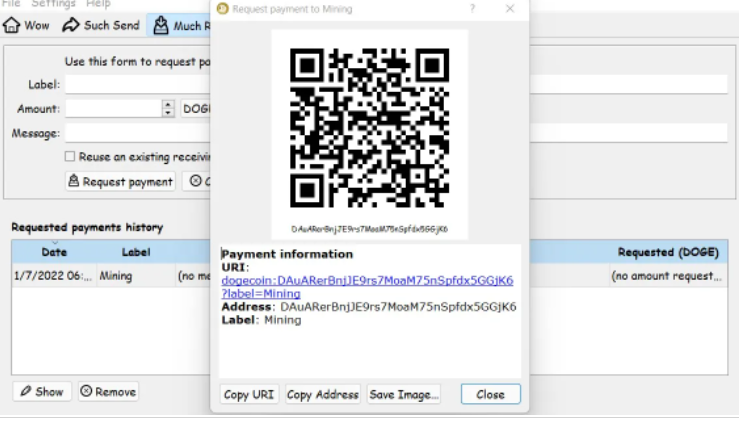Click the Dogecoin icon in dialog title
The height and width of the screenshot is (421, 739).
[x=222, y=8]
